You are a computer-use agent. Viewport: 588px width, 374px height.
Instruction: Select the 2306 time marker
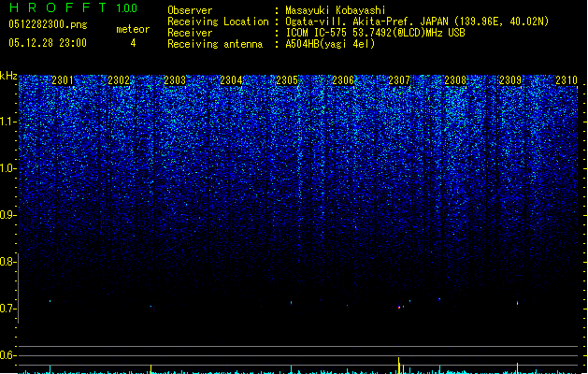(343, 80)
